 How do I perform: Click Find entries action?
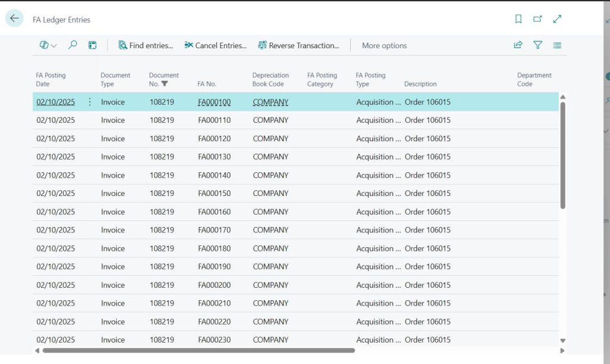tap(145, 45)
